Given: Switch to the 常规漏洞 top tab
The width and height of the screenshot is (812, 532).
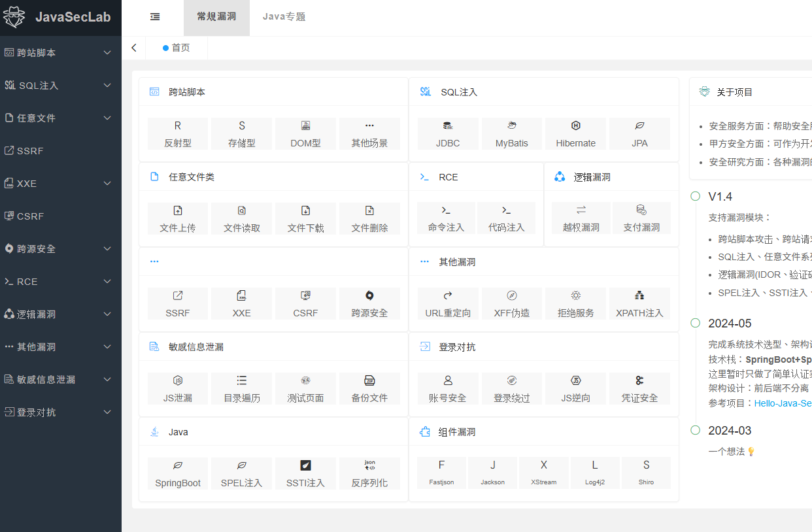Looking at the screenshot, I should [216, 18].
